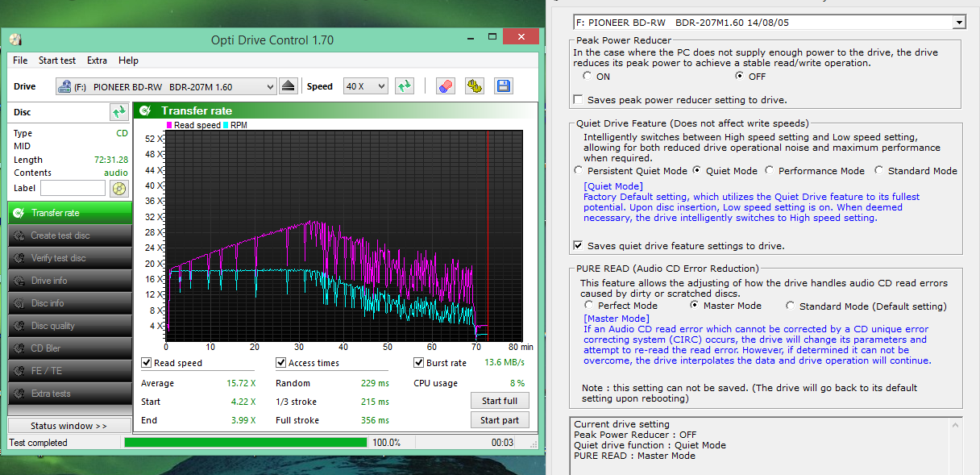Image resolution: width=980 pixels, height=475 pixels.
Task: Open Disc quality section
Action: point(69,326)
